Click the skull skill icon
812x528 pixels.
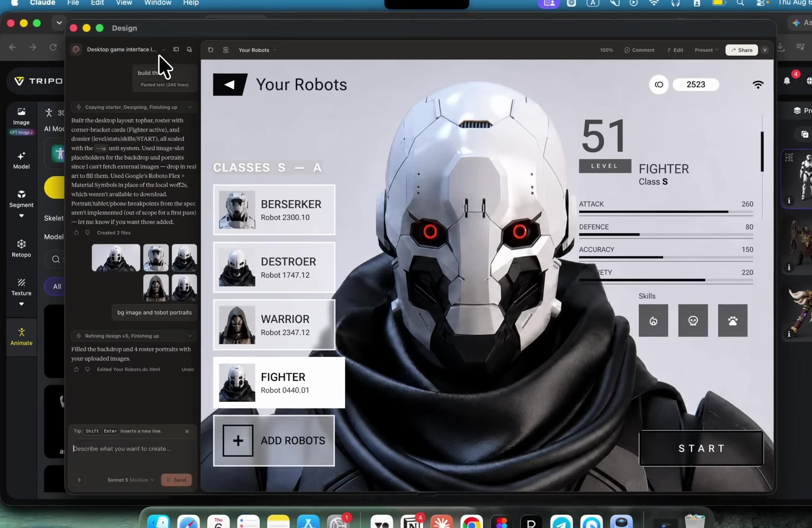point(693,321)
